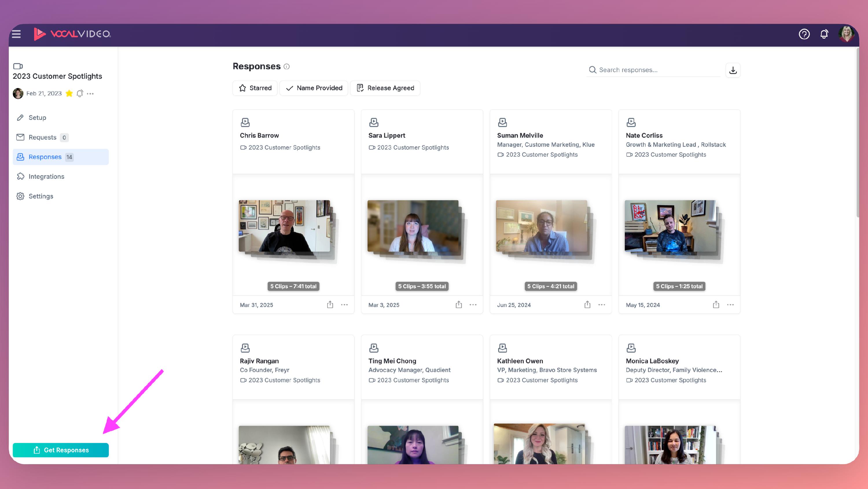This screenshot has height=489, width=868.
Task: Click the Responses info icon
Action: pos(286,67)
